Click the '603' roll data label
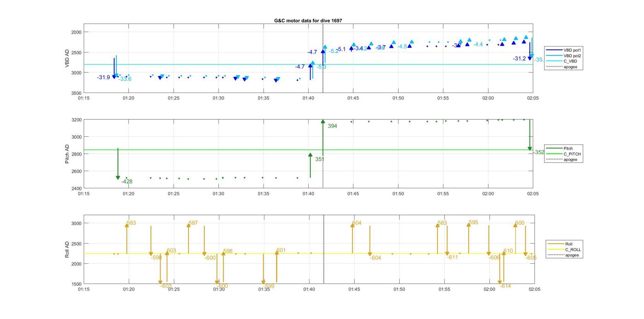Screen dimensions: 644x319 [172, 251]
